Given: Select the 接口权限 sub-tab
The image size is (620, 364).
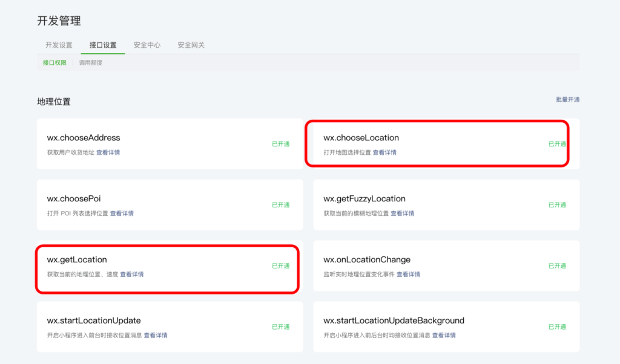Looking at the screenshot, I should [x=54, y=63].
